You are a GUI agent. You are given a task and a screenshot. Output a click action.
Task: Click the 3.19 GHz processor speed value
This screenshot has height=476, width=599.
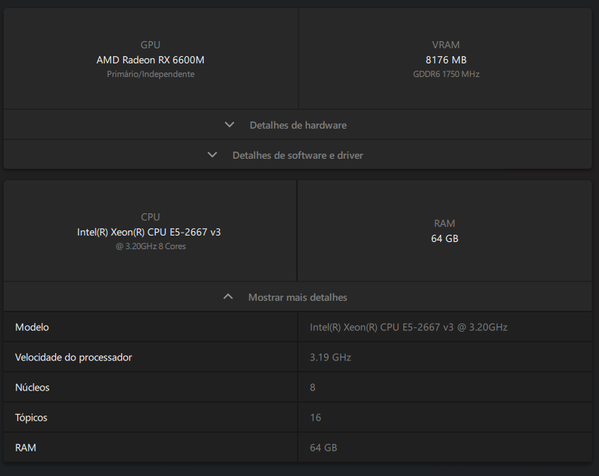330,357
